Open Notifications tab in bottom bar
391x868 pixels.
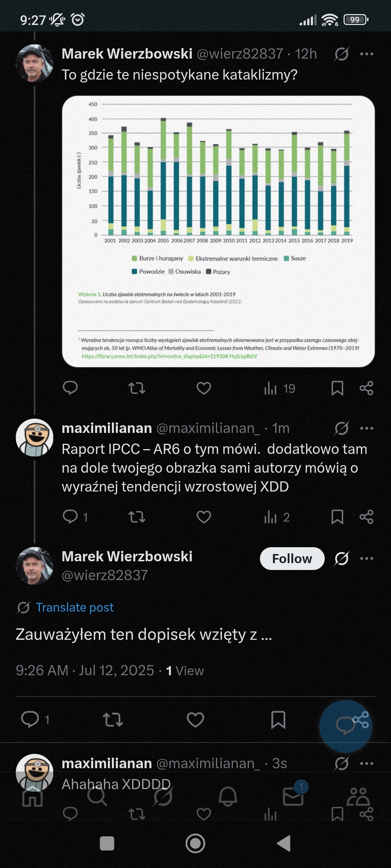tap(228, 796)
